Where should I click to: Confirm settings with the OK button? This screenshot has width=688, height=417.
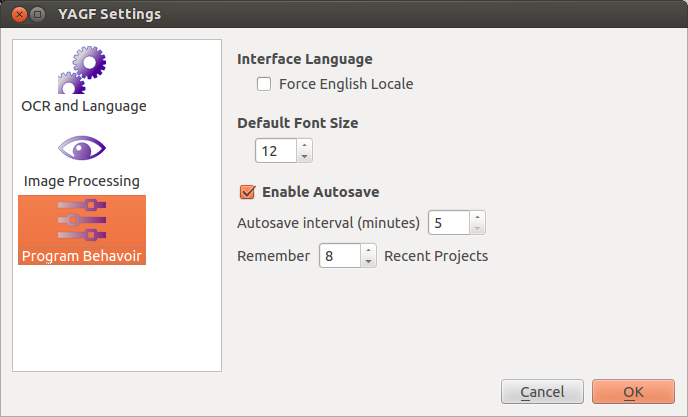click(633, 393)
